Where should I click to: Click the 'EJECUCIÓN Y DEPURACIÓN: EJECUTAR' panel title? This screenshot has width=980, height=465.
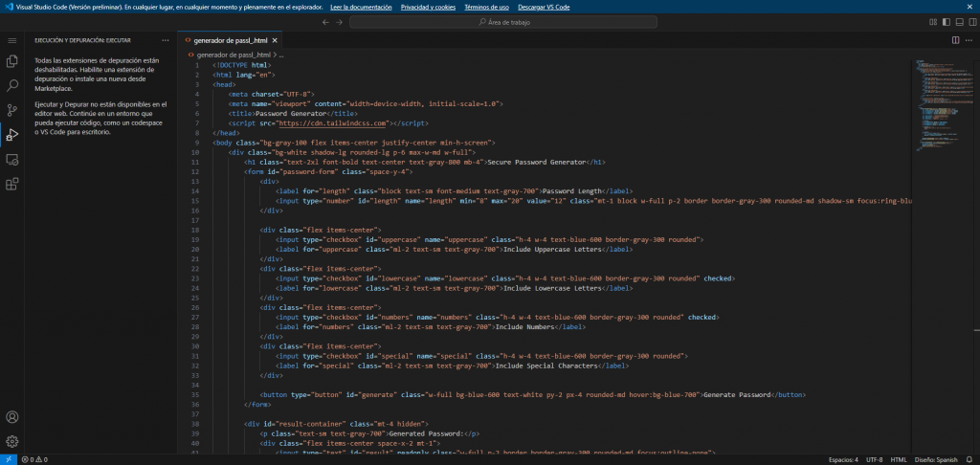tap(82, 40)
